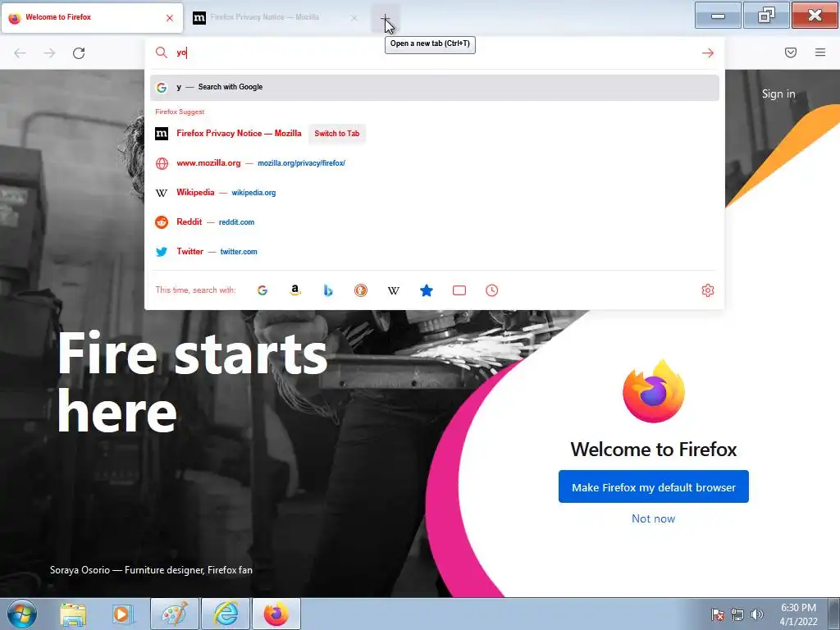This screenshot has height=630, width=840.
Task: Choose the Reddit suggestion row
Action: 435,222
